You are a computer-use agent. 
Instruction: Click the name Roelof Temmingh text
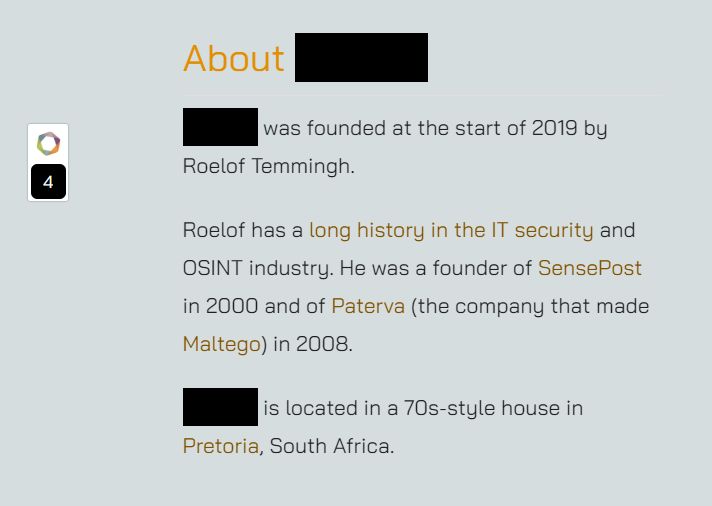[268, 166]
